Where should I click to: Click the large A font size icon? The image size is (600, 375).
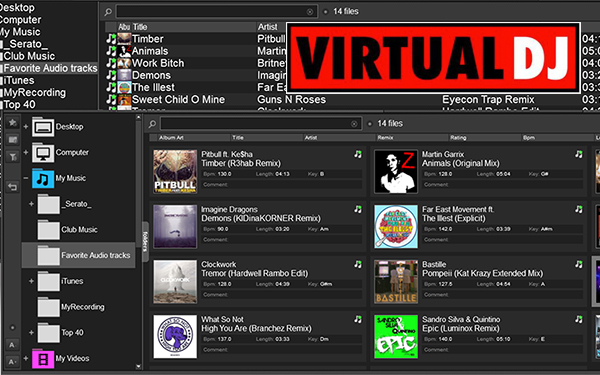(x=12, y=345)
